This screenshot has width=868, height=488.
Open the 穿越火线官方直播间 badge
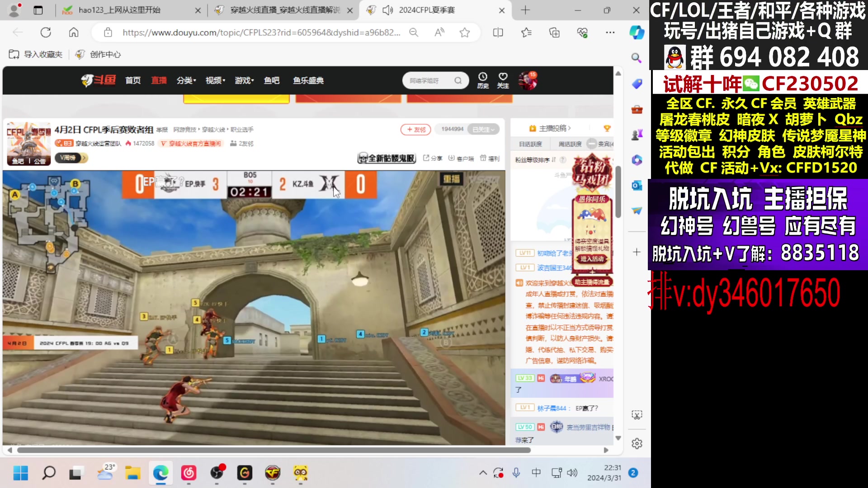[191, 143]
